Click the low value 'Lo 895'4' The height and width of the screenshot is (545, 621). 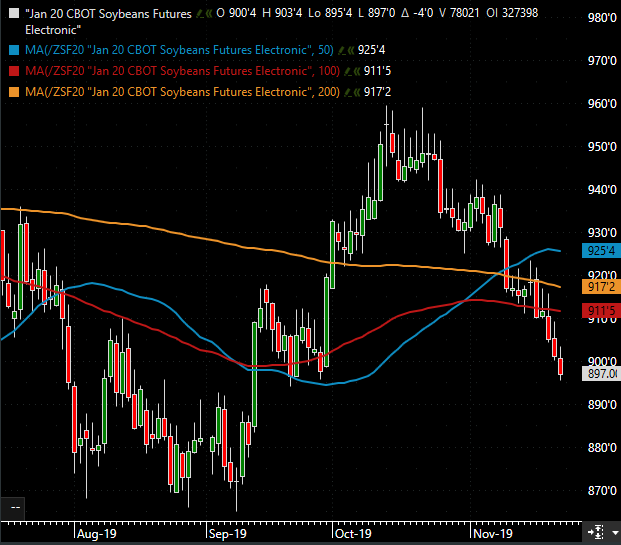(x=330, y=13)
